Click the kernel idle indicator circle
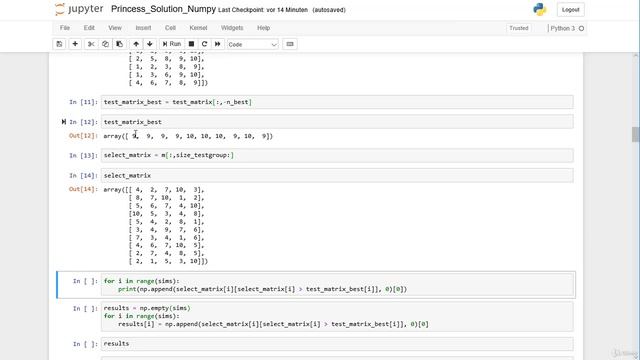The width and height of the screenshot is (640, 360). [581, 28]
